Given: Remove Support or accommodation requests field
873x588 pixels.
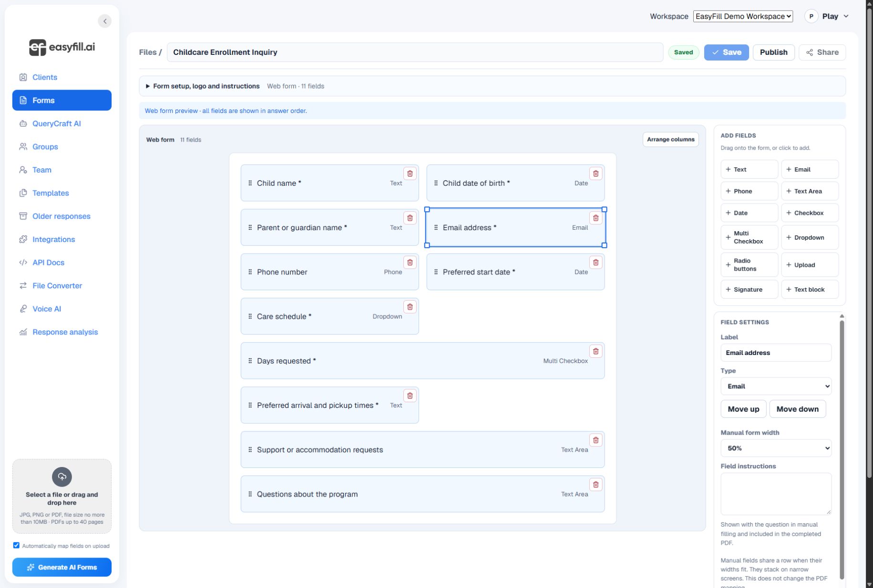Looking at the screenshot, I should coord(596,440).
